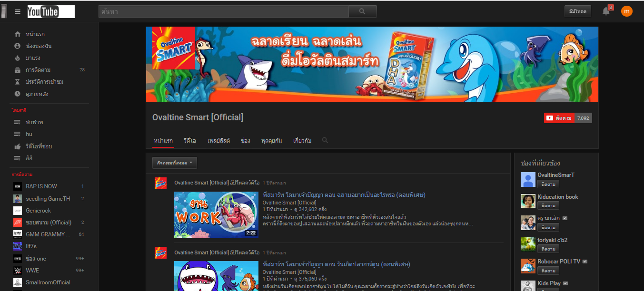The width and height of the screenshot is (644, 291).
Task: Open the account avatar menu
Action: coord(627,11)
